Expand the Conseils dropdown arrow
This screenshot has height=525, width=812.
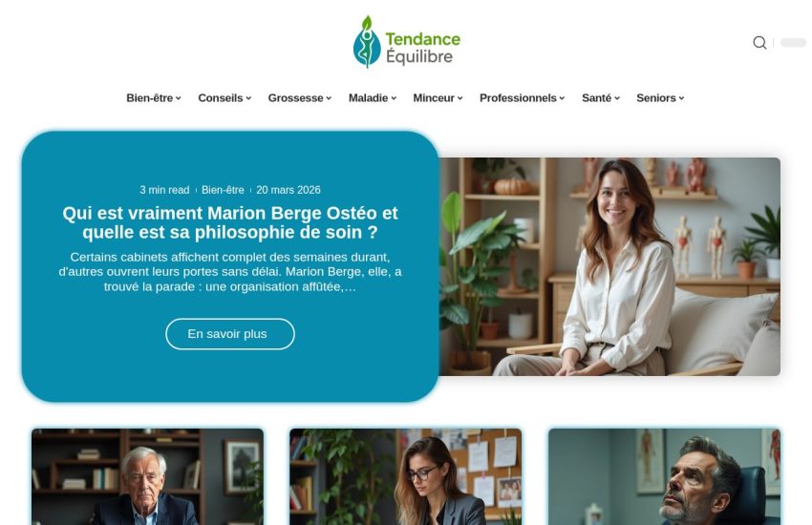tap(248, 98)
